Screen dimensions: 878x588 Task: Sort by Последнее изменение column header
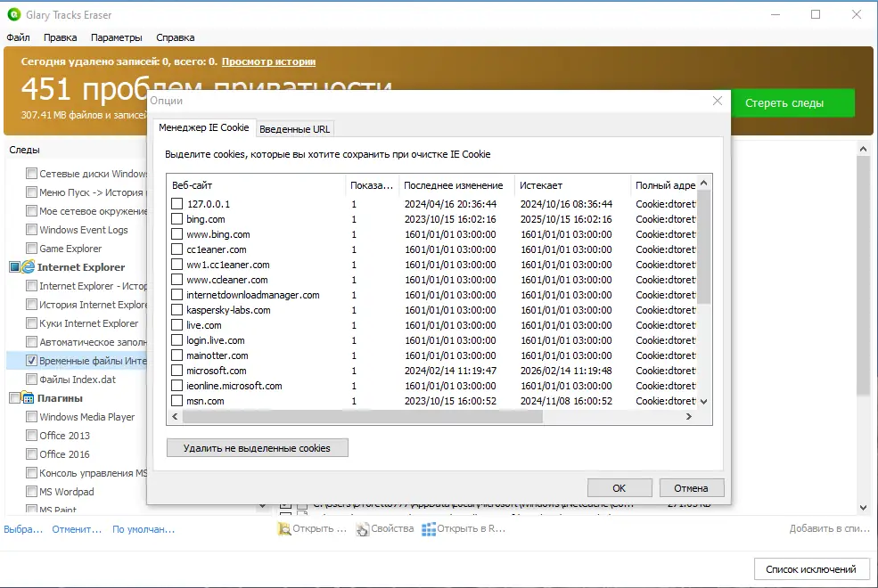456,185
